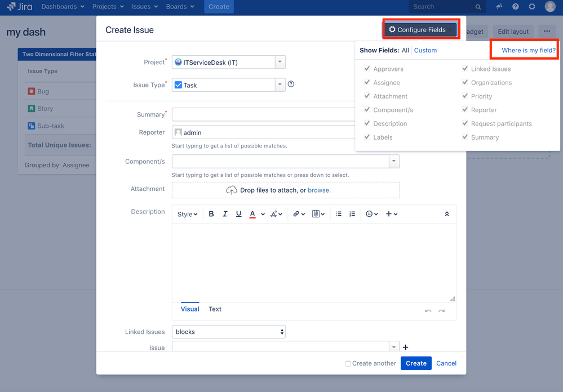Open the more formatting icon menu
Image resolution: width=563 pixels, height=392 pixels.
pyautogui.click(x=276, y=214)
